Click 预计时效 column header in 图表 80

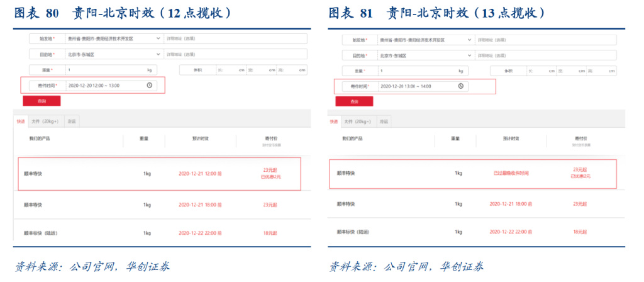coord(201,138)
